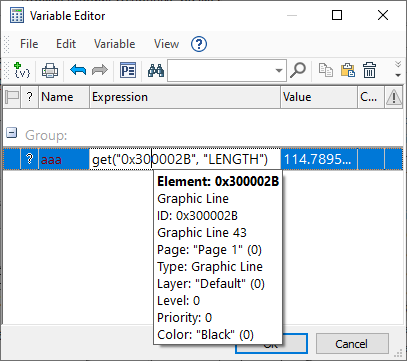
Task: Click the Cancel button
Action: click(x=352, y=344)
